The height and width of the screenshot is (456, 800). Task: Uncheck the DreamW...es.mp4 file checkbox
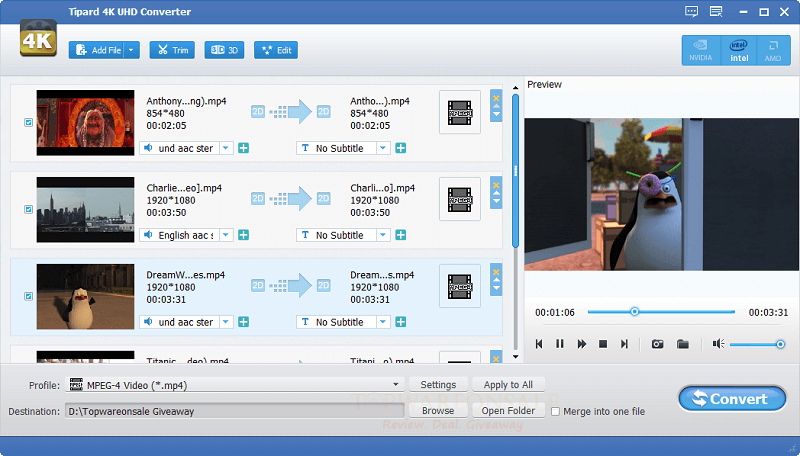tap(29, 296)
